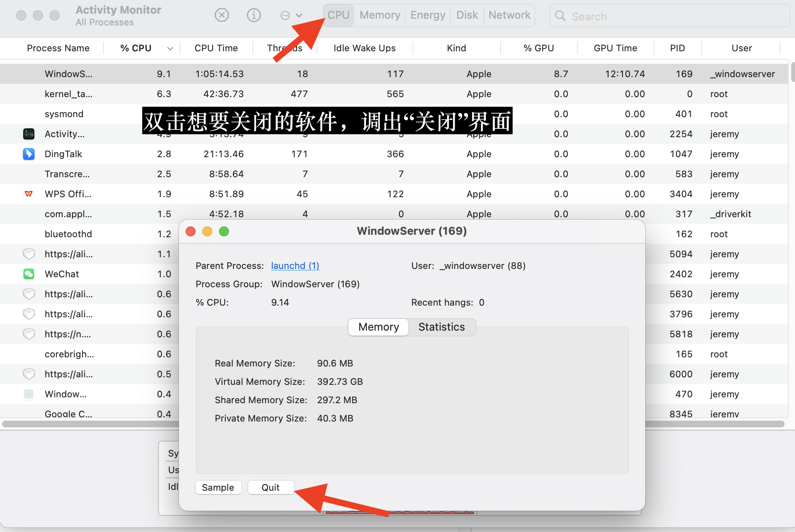Sort by PID column header
Image resolution: width=795 pixels, height=532 pixels.
(677, 48)
